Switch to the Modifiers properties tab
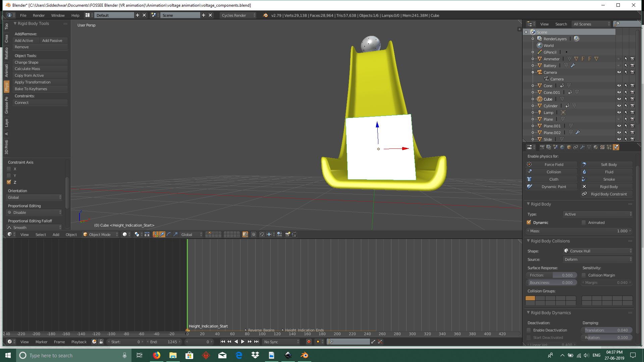Image resolution: width=644 pixels, height=362 pixels. (x=582, y=147)
